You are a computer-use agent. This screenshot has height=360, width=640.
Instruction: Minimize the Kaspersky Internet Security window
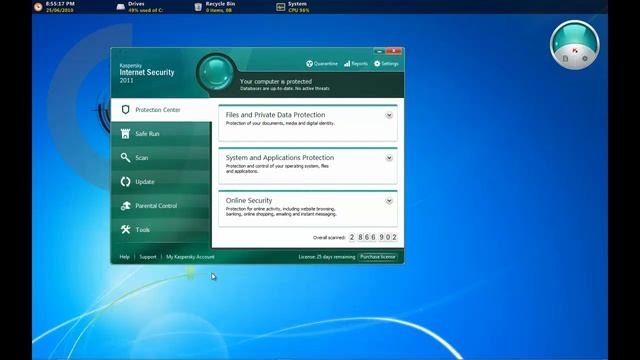coord(379,51)
